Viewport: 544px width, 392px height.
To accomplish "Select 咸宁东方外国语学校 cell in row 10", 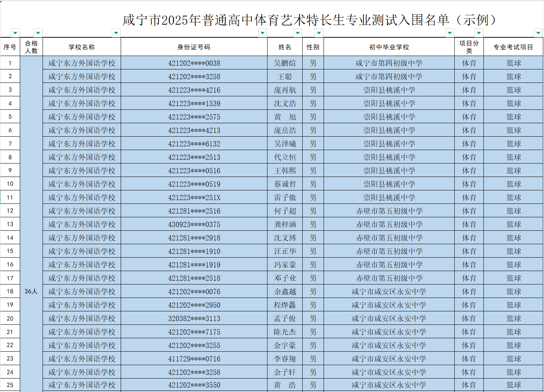I will [x=82, y=184].
